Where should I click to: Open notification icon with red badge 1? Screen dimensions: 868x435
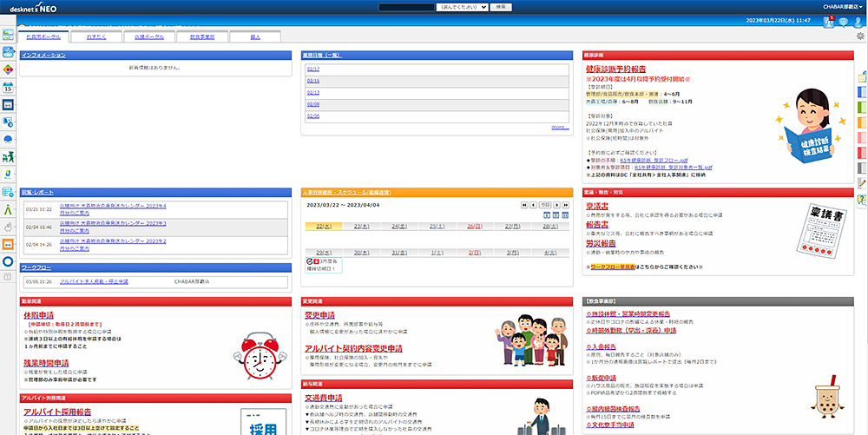pos(829,22)
